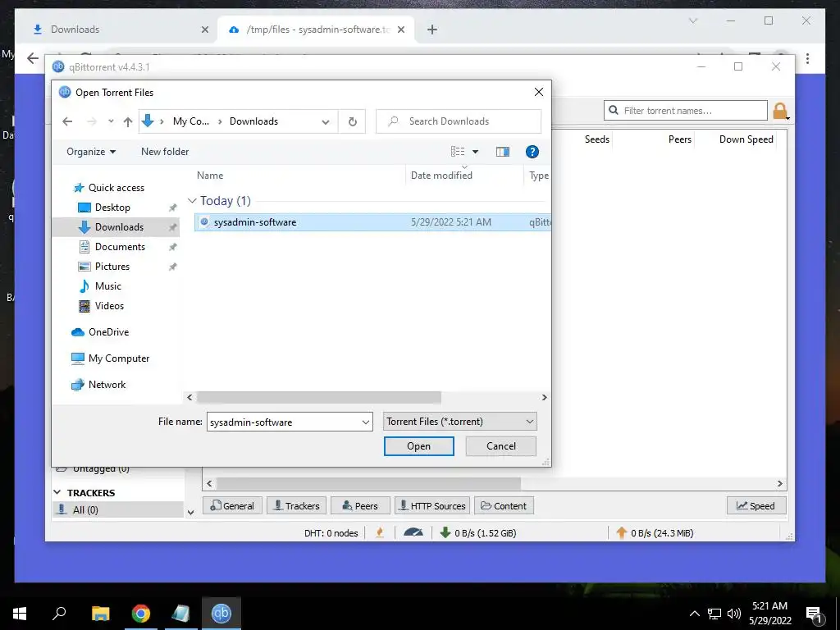Image resolution: width=840 pixels, height=630 pixels.
Task: Collapse the TRACKERS section
Action: point(57,492)
